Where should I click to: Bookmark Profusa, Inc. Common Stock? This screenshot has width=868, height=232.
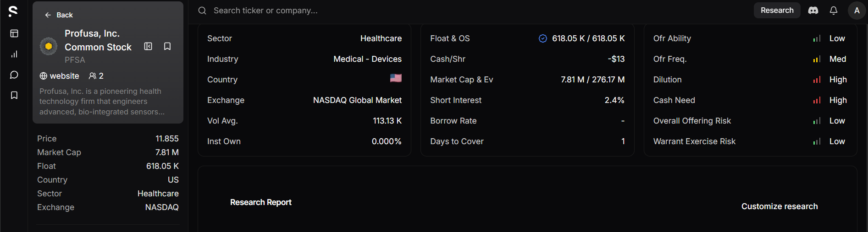(x=167, y=46)
